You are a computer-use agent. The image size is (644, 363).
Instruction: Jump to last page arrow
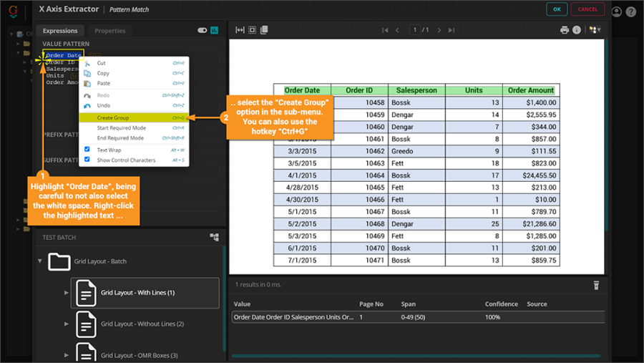pyautogui.click(x=453, y=30)
